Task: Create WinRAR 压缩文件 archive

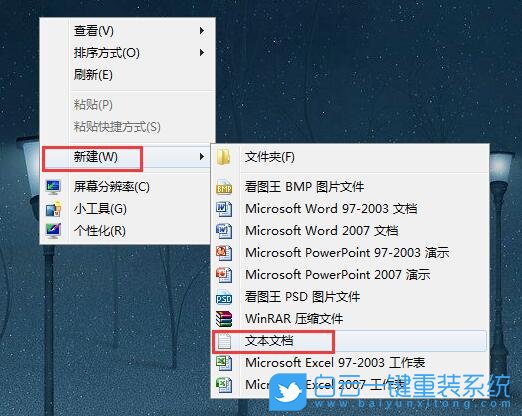Action: point(350,319)
